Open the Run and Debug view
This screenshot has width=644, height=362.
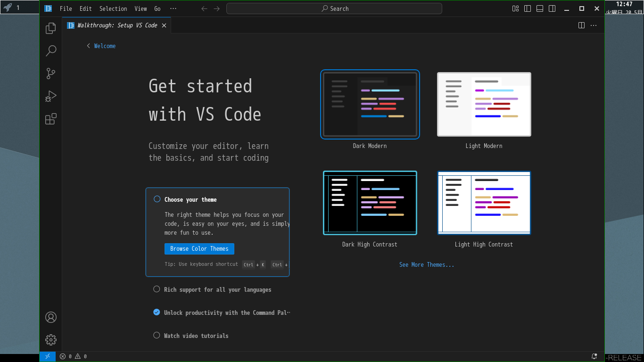tap(51, 96)
